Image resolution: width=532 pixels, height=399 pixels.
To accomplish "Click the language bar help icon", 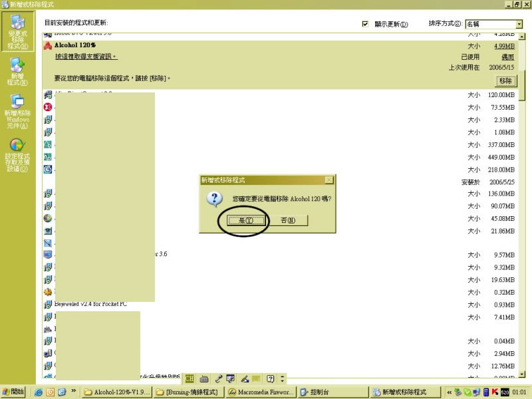I will click(270, 378).
